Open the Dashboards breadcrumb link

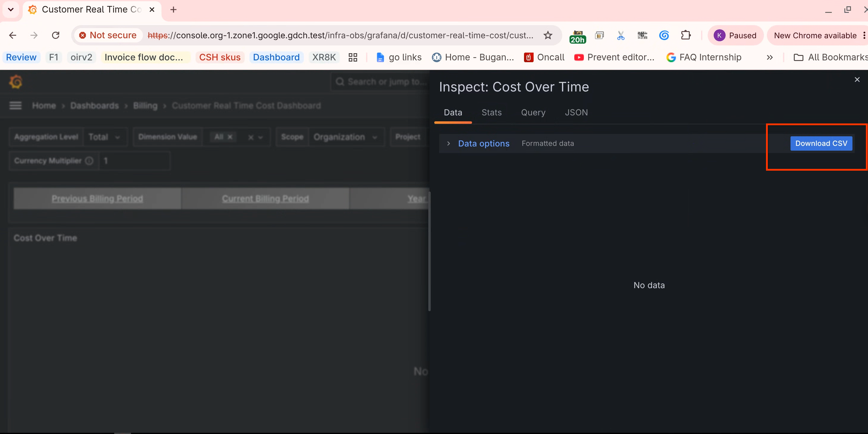(x=94, y=106)
